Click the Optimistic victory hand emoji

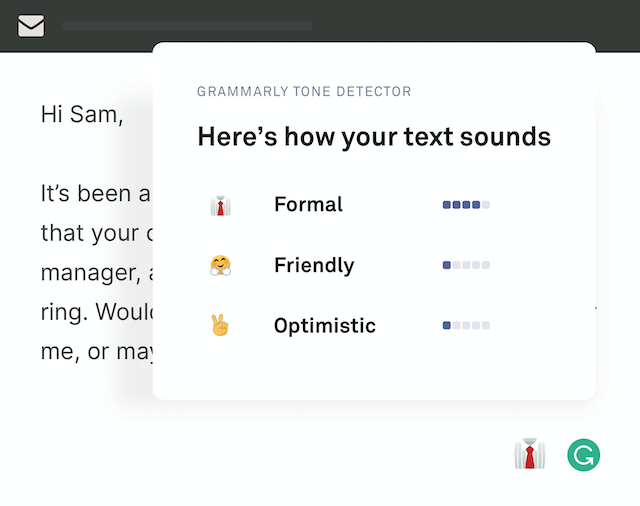[x=220, y=325]
